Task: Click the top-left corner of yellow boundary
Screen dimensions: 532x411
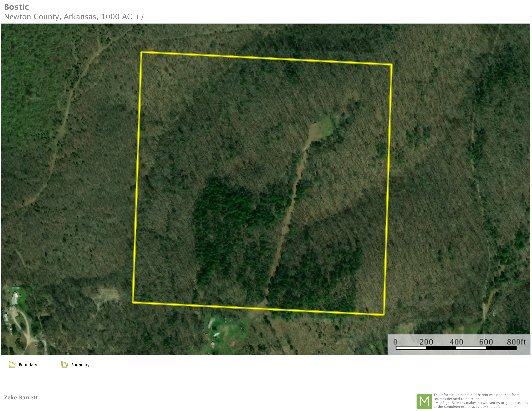Action: point(142,52)
